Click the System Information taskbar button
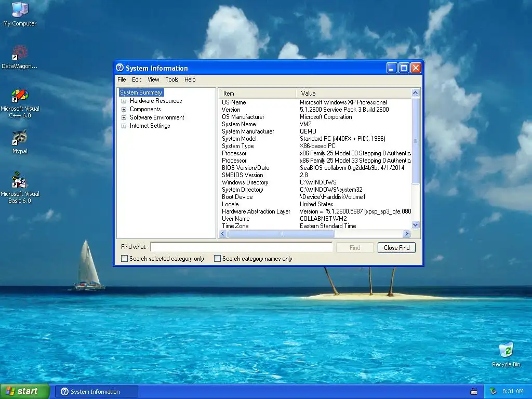 pos(96,392)
